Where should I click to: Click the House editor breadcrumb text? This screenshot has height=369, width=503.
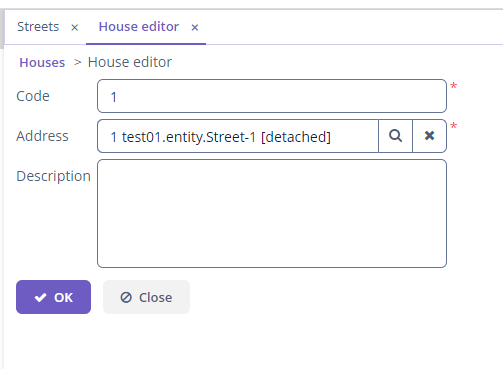(x=130, y=62)
